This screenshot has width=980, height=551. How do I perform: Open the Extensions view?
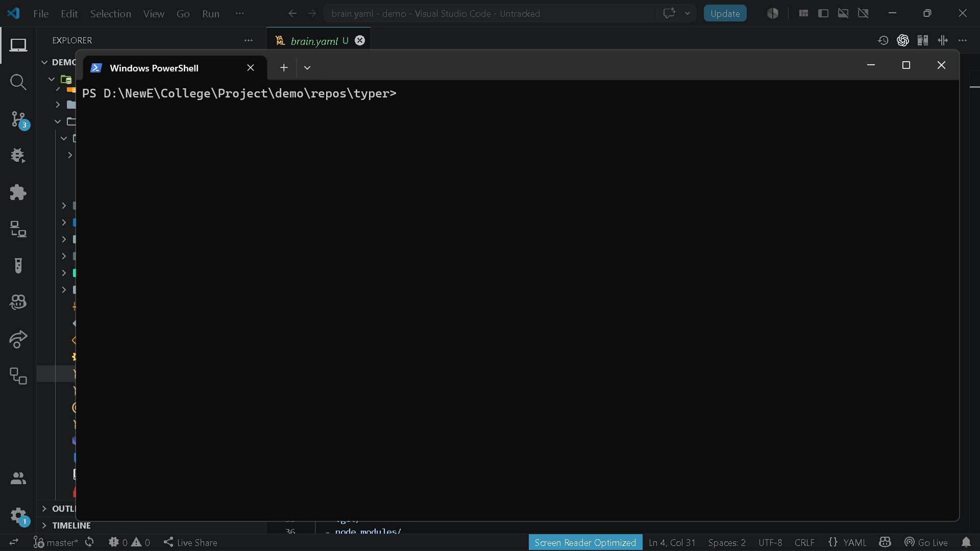pyautogui.click(x=18, y=192)
